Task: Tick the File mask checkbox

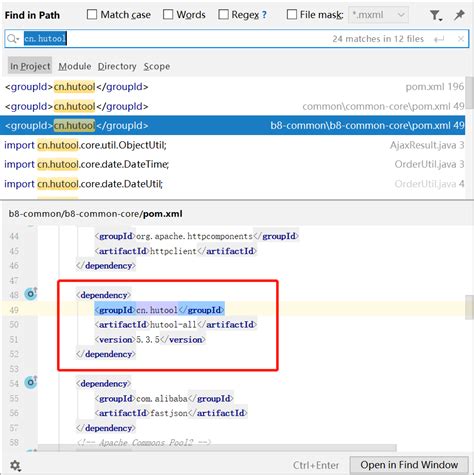Action: click(292, 15)
